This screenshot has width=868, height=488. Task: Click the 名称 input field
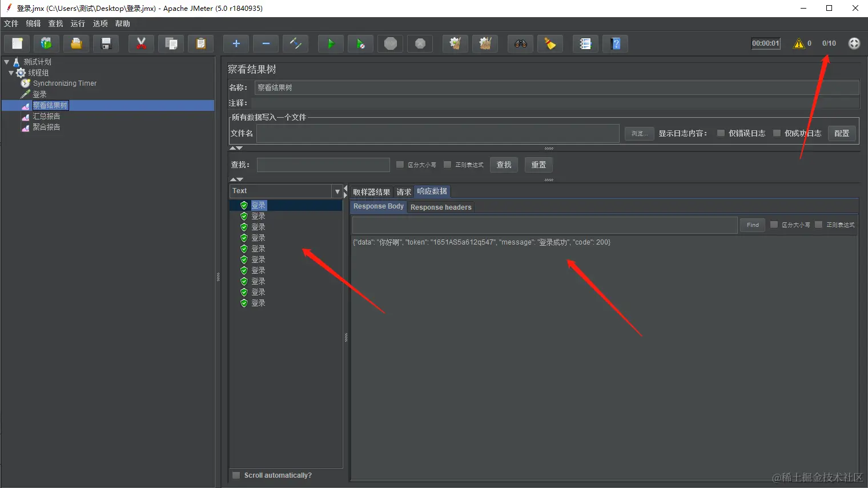point(557,87)
